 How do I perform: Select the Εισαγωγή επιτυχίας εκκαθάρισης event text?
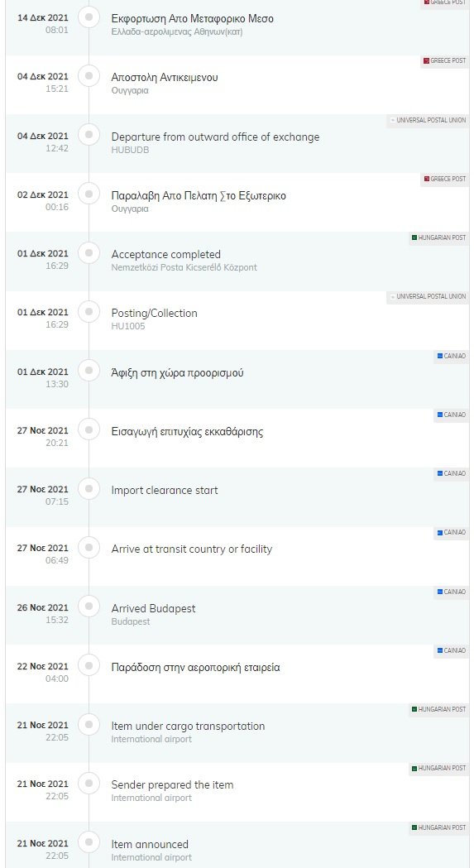coord(187,431)
